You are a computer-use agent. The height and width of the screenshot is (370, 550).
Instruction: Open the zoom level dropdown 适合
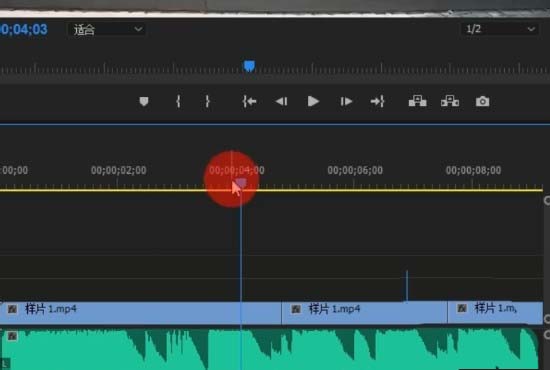click(107, 29)
